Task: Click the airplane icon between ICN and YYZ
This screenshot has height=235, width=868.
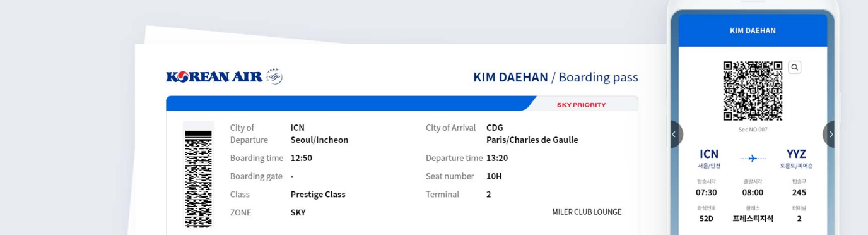Action: [753, 159]
